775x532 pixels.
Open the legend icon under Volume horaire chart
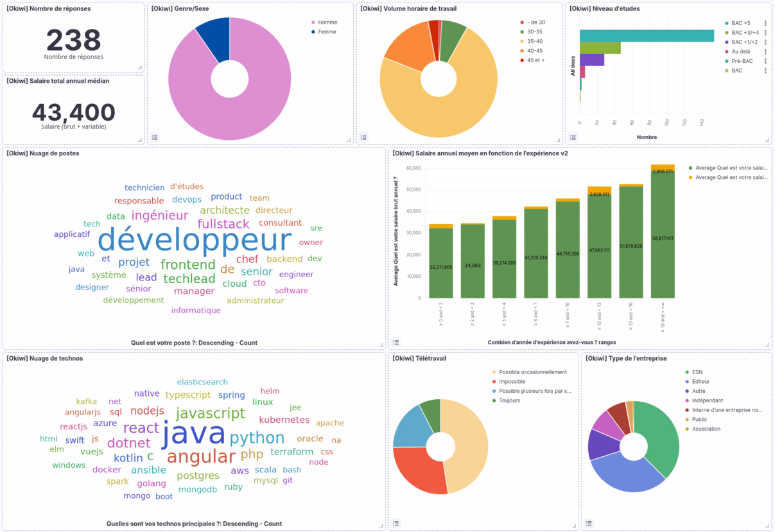[x=364, y=137]
